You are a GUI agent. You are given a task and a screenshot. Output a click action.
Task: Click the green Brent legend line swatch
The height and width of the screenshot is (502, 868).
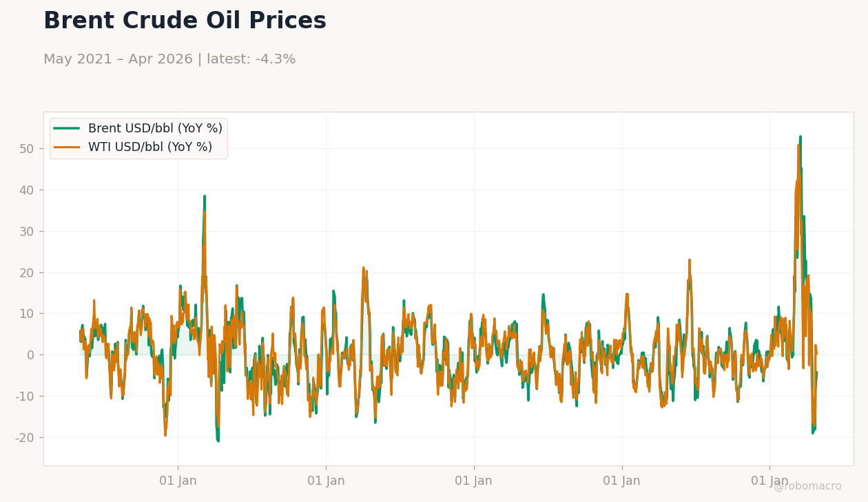click(x=67, y=128)
